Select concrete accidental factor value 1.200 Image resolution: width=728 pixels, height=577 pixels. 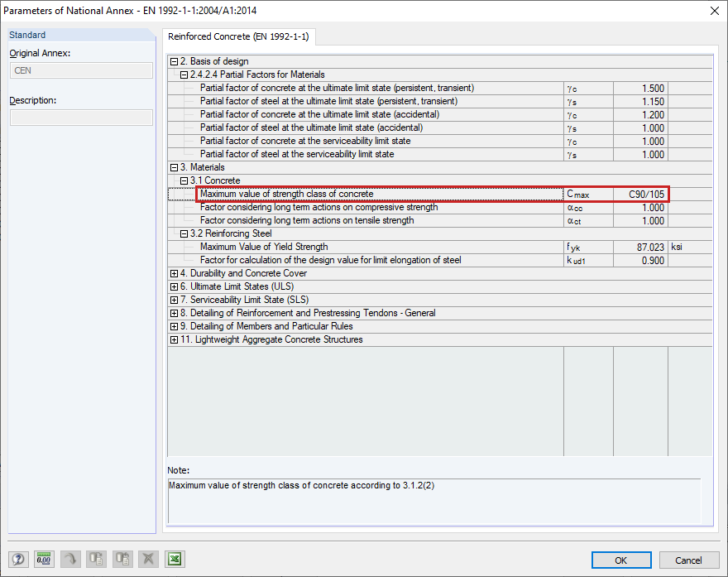(x=640, y=115)
